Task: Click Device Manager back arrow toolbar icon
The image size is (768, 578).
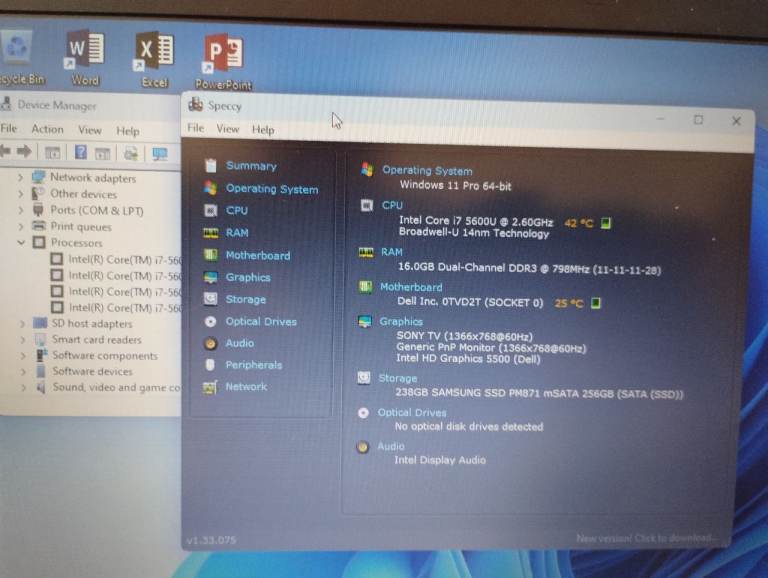Action: click(x=6, y=151)
